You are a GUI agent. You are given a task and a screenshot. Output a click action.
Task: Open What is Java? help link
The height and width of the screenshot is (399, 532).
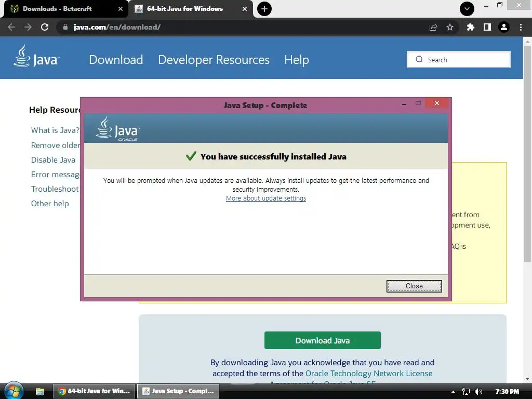[x=55, y=130]
